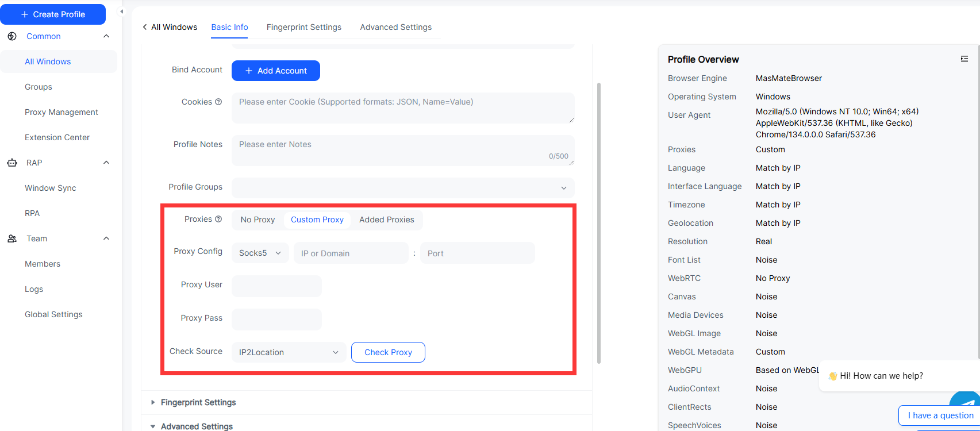Expand the Fingerprint Settings section

[x=198, y=402]
